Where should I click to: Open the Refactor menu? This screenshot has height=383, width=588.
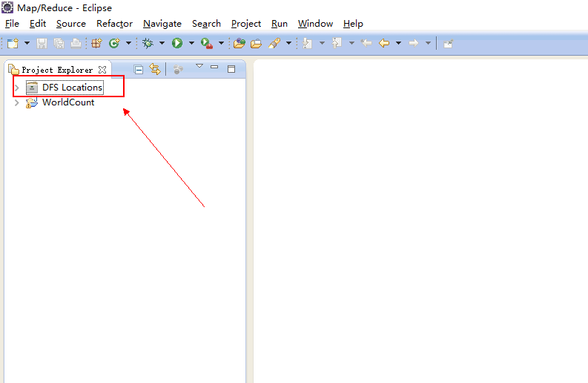click(114, 24)
